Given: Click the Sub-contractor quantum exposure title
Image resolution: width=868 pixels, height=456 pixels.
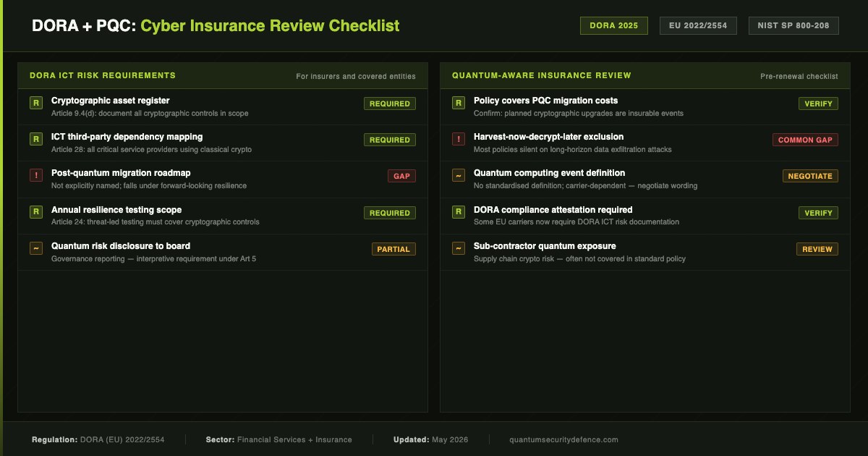Looking at the screenshot, I should tap(545, 246).
